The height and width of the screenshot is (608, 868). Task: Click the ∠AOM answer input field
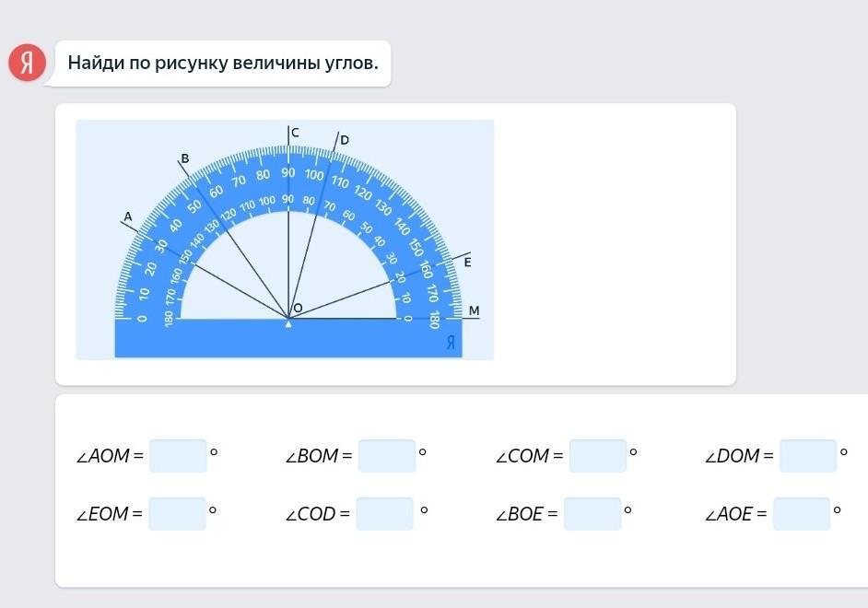[x=178, y=456]
